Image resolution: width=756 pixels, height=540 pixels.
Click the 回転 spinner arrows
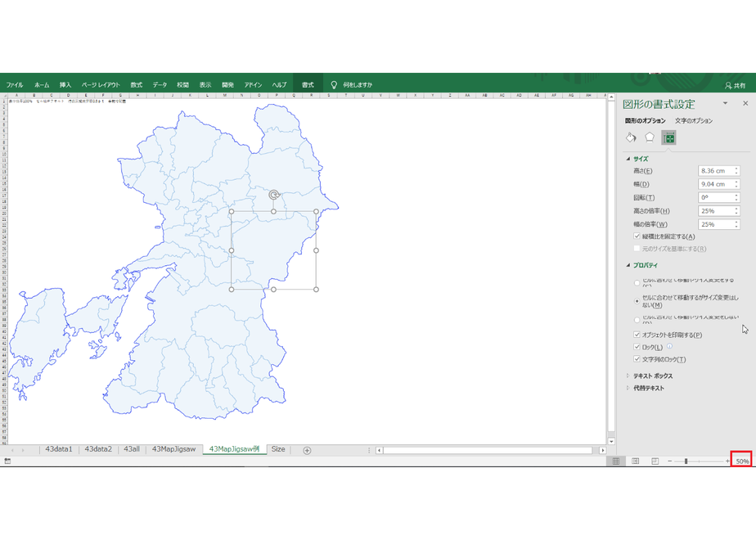[x=736, y=198]
